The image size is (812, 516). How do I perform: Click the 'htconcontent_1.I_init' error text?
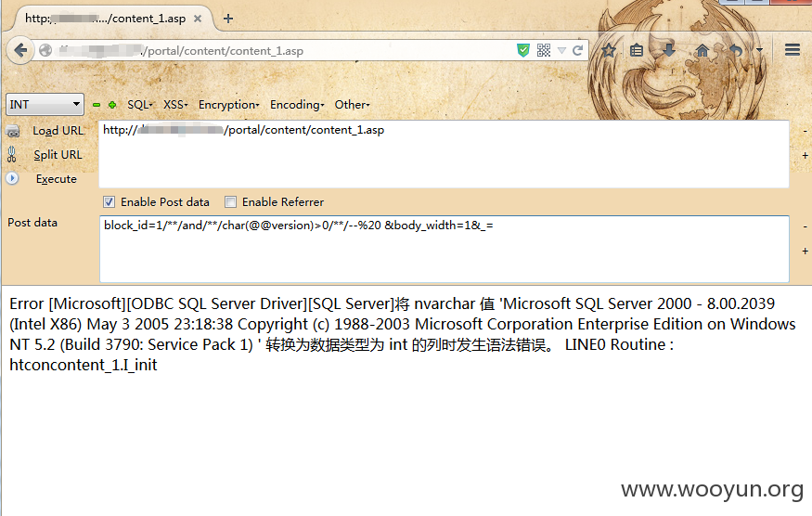pos(84,366)
